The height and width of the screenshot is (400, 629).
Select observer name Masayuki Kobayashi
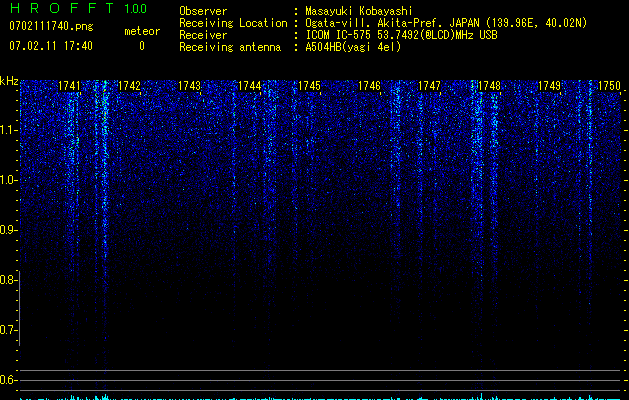(359, 11)
